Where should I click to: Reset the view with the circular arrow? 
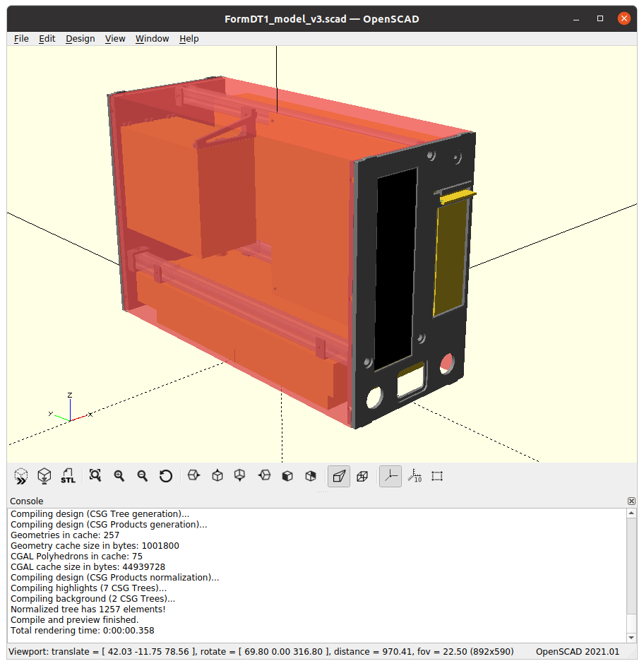coord(166,476)
